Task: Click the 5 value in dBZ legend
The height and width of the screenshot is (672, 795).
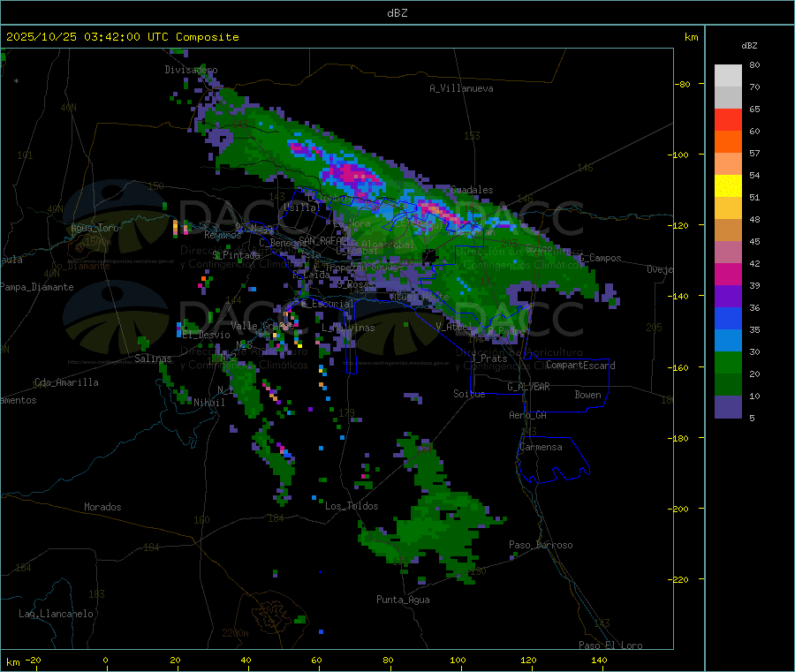Action: pos(752,418)
